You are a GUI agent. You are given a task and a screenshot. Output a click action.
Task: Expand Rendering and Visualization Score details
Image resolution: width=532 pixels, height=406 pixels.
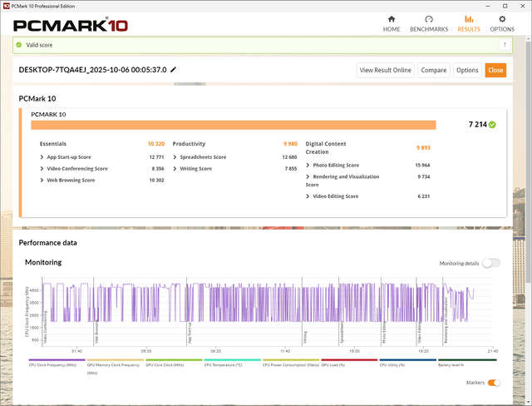pos(308,177)
